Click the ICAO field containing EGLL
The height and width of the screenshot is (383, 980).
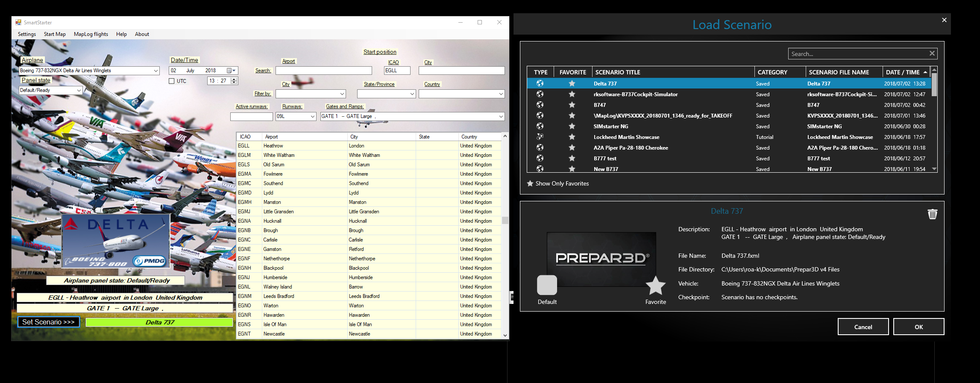pos(397,71)
